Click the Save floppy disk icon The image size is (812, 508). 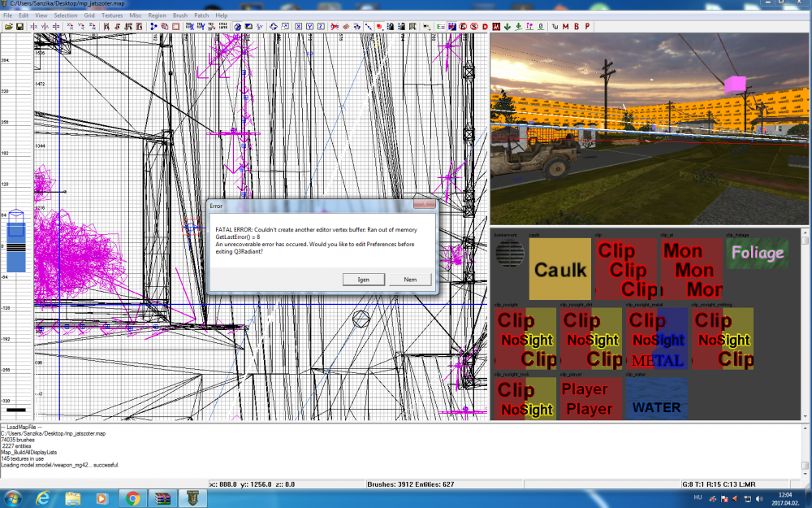coord(19,26)
